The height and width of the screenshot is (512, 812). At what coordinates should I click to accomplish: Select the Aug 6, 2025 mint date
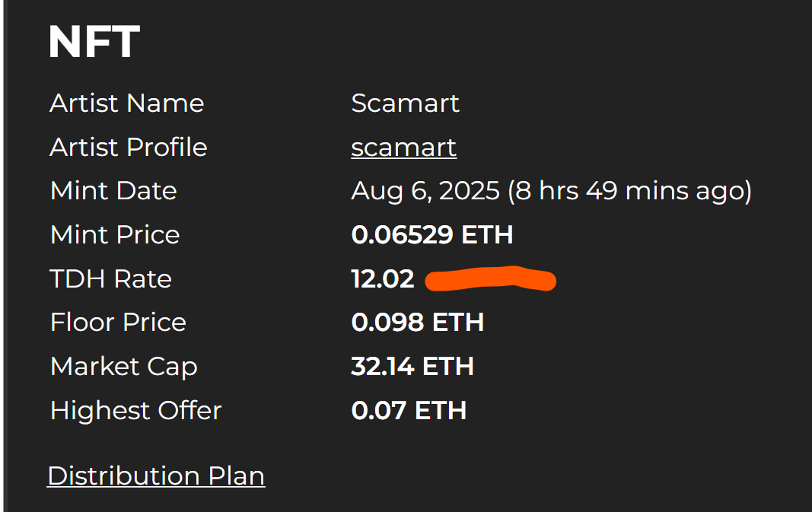pos(425,191)
